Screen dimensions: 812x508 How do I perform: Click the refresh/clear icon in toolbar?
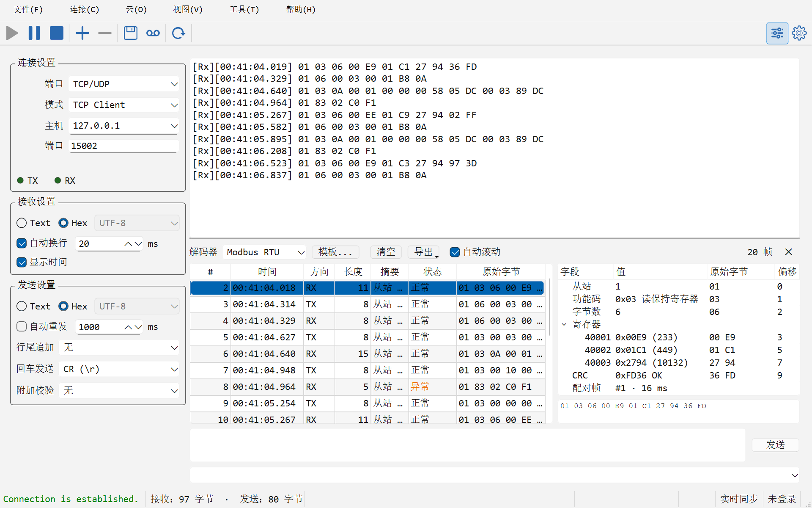coord(178,33)
